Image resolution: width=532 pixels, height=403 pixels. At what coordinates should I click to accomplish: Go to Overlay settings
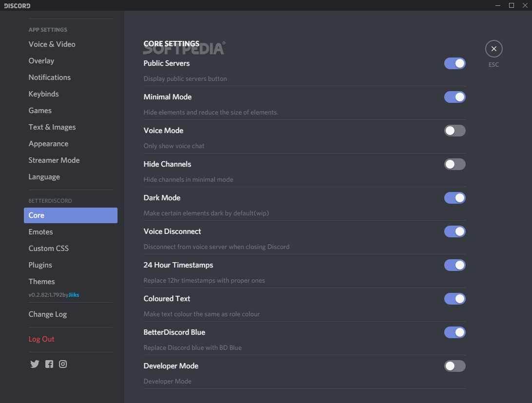click(71, 61)
